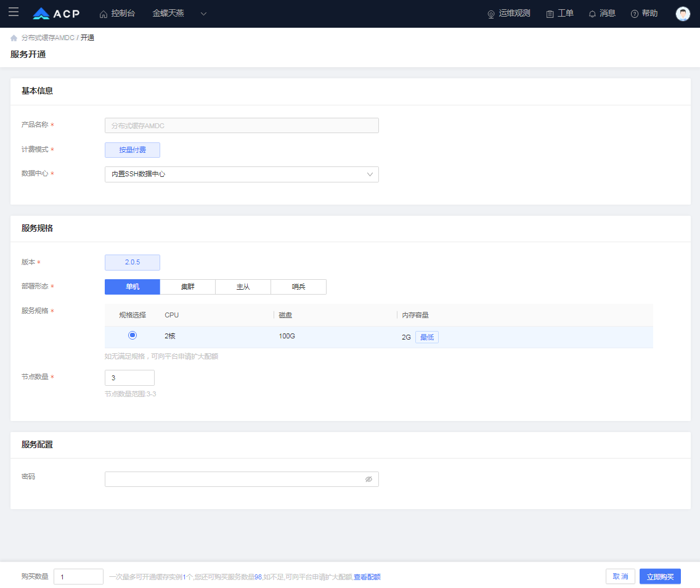700x588 pixels.
Task: Click the 产品名称 input field
Action: point(242,126)
